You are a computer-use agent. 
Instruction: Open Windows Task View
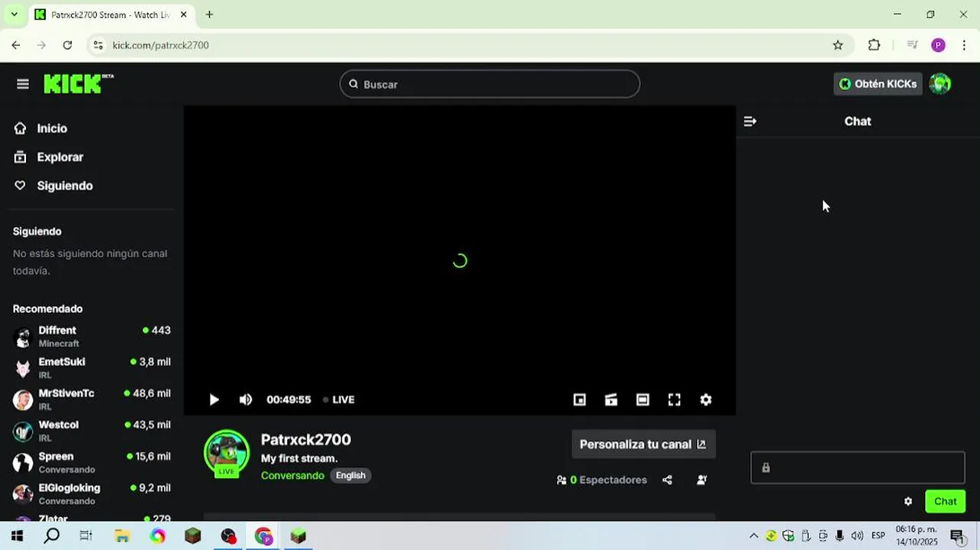click(x=86, y=536)
